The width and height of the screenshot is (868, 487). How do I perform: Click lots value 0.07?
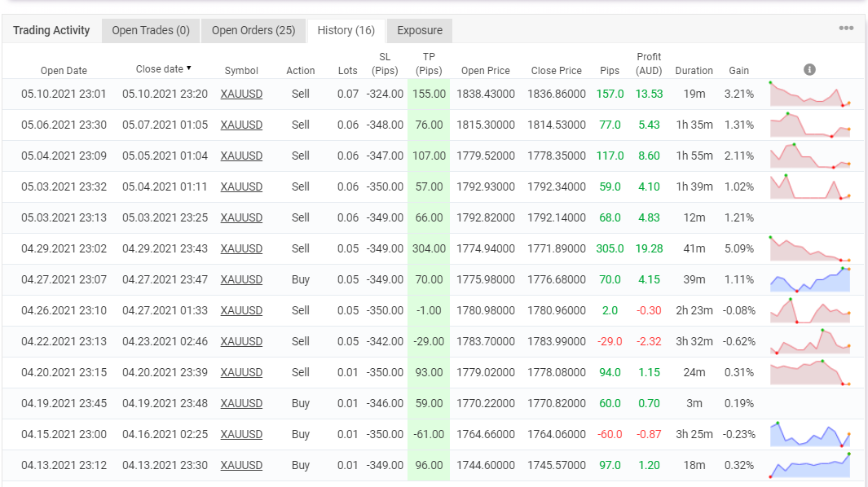(x=348, y=94)
